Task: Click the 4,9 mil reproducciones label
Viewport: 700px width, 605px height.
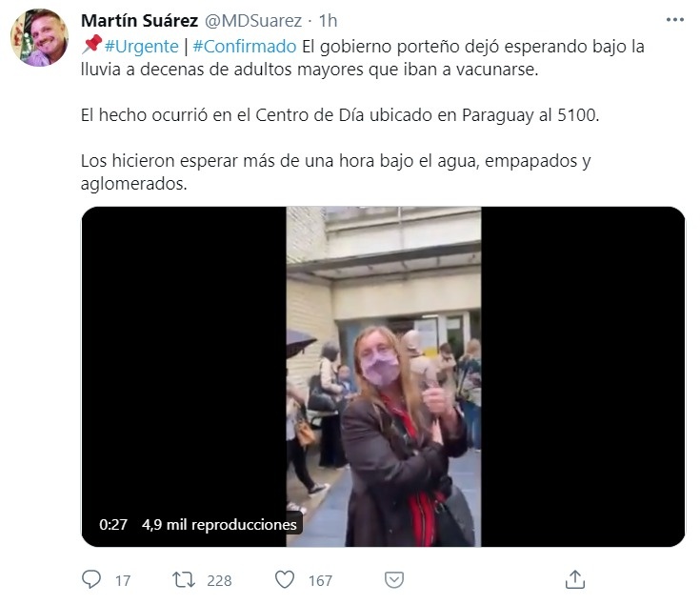Action: point(219,524)
